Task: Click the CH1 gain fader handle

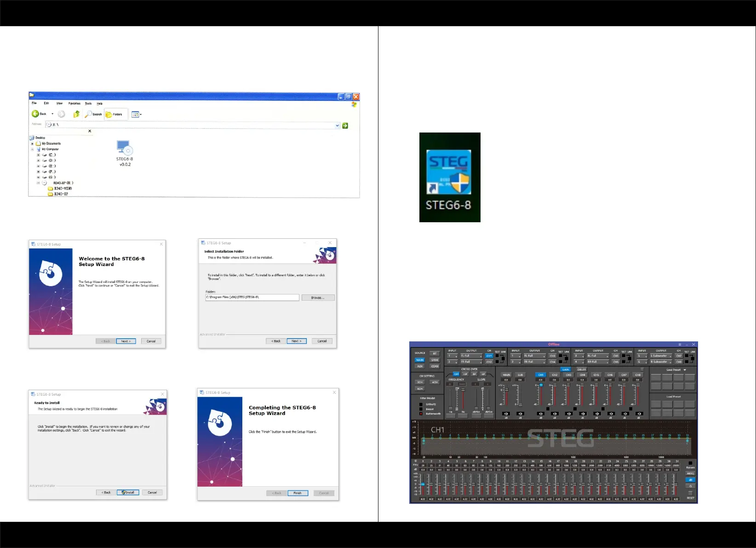Action: 541,385
